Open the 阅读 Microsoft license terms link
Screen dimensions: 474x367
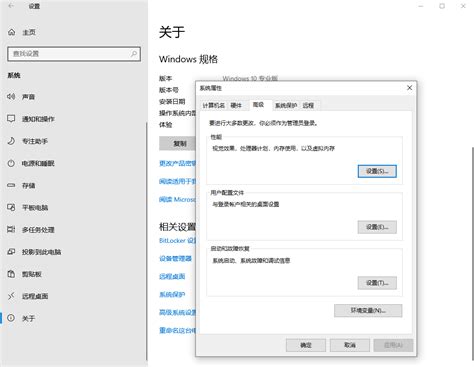click(177, 199)
